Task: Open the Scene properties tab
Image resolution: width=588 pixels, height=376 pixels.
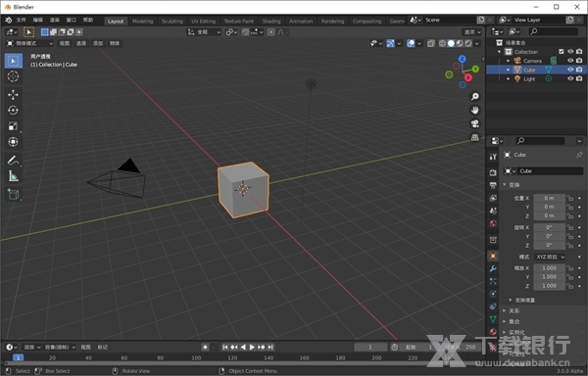Action: coord(493,211)
